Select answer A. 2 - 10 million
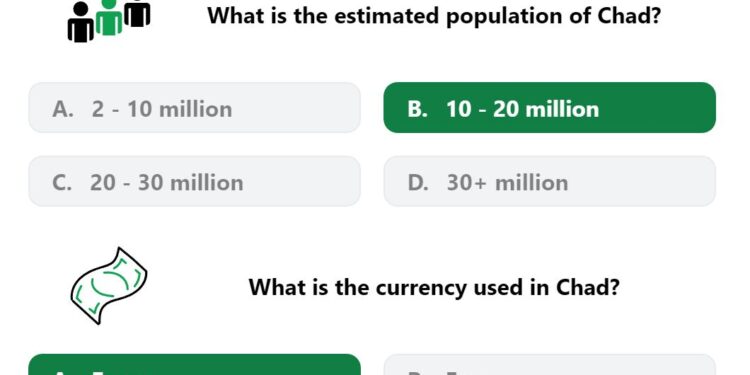The width and height of the screenshot is (750, 375). point(194,108)
